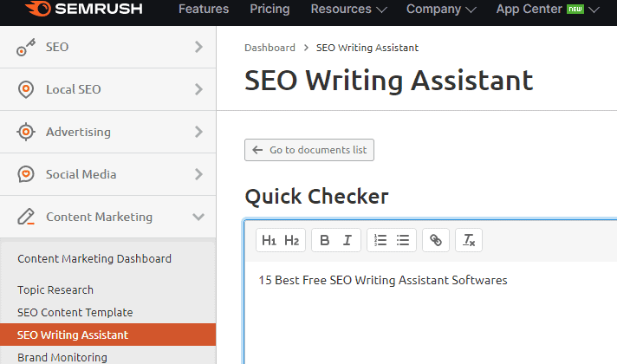Image resolution: width=617 pixels, height=364 pixels.
Task: Open Content Marketing Dashboard
Action: click(94, 259)
